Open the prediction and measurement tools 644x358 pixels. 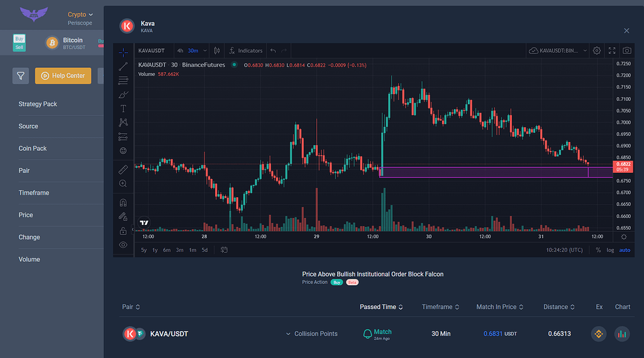tap(123, 136)
